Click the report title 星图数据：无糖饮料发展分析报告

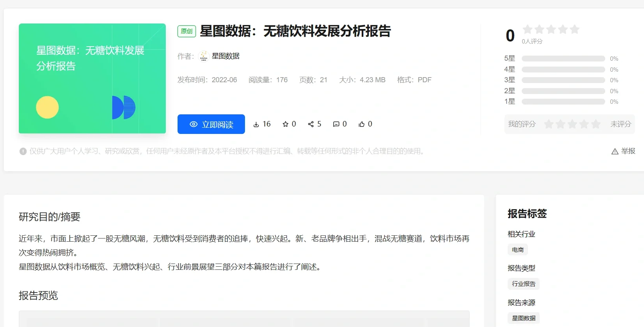tap(296, 31)
